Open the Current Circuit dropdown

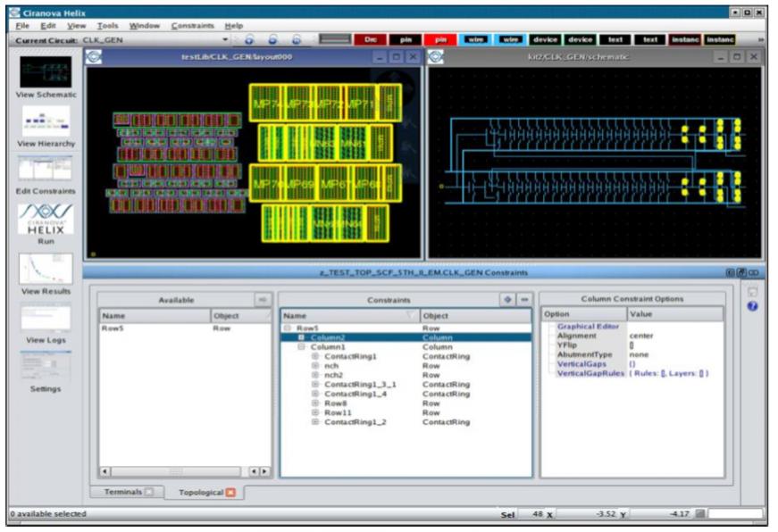(225, 39)
